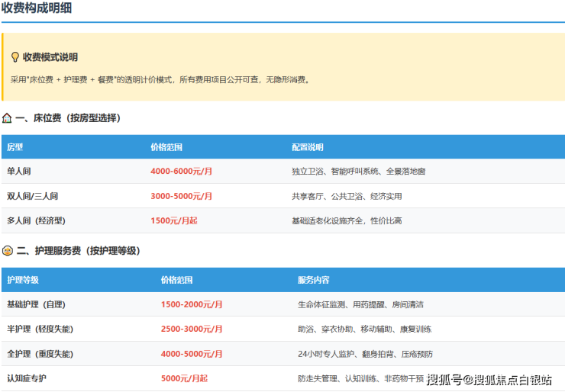
Task: Click the face emoji before 二、护理服务费
Action: coord(7,251)
